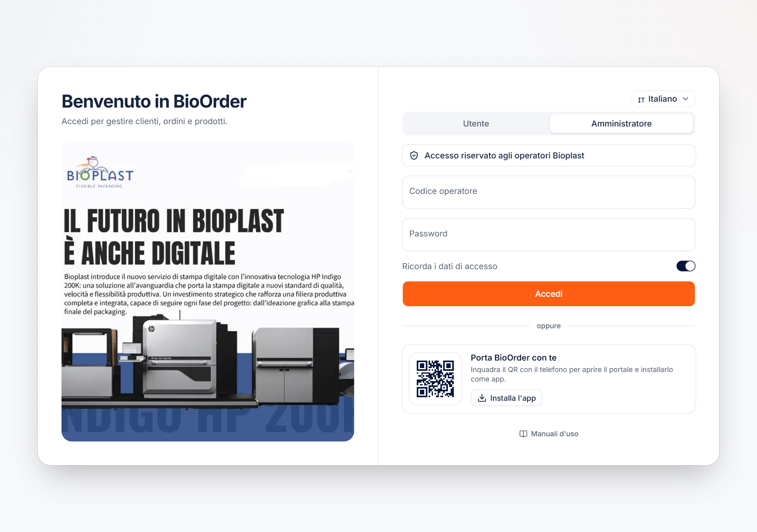Click the shield icon beside Accesso riservato
Screen dimensions: 757x532
tap(414, 156)
